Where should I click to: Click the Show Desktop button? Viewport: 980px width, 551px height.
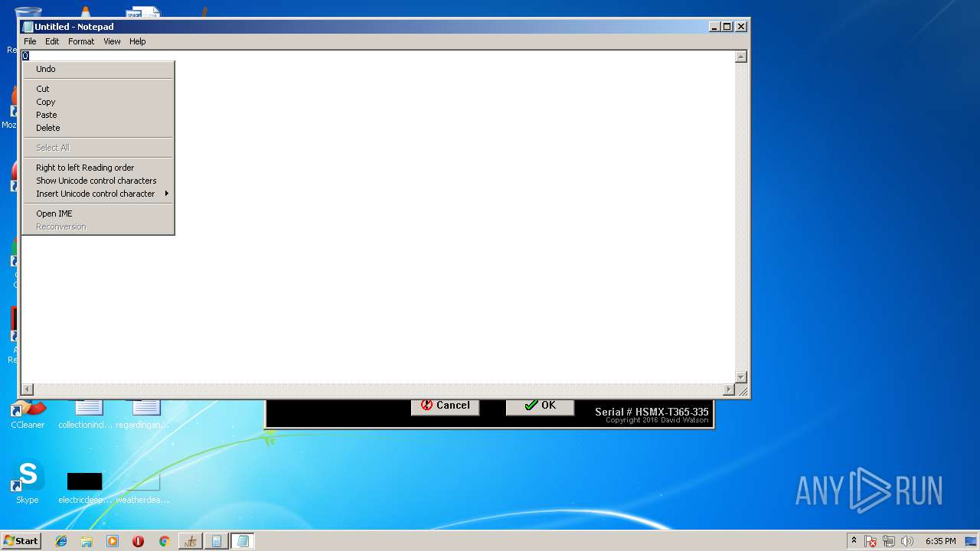point(972,541)
